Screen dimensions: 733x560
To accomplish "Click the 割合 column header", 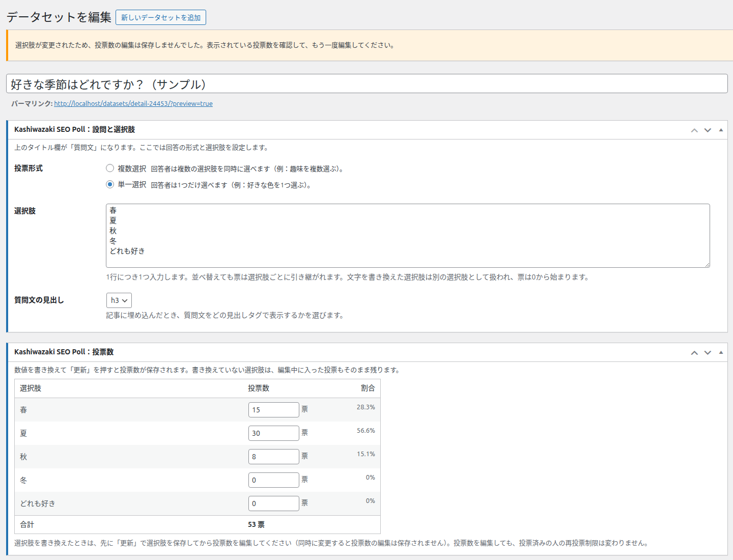I will pos(368,388).
